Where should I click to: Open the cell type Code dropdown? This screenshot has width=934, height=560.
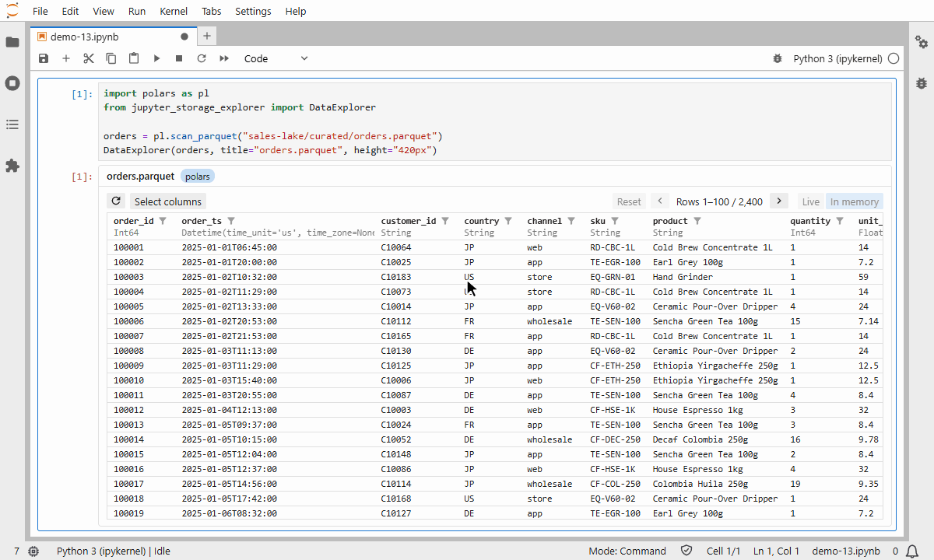pos(276,58)
